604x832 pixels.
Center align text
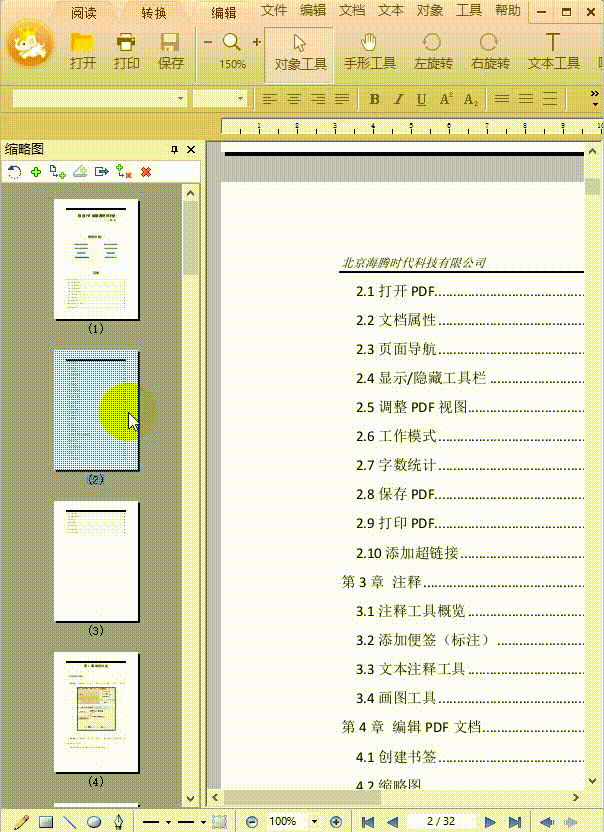coord(294,99)
